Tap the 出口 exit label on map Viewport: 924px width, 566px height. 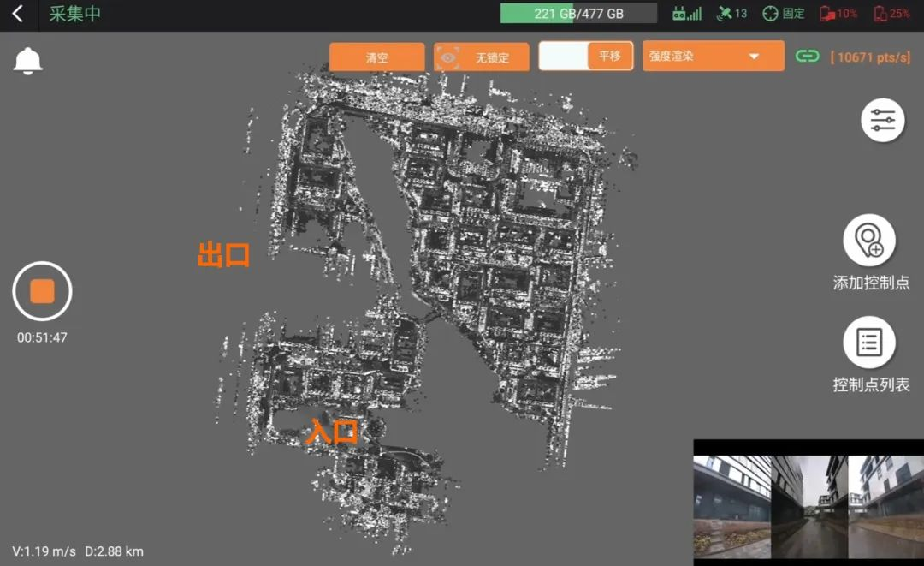223,254
